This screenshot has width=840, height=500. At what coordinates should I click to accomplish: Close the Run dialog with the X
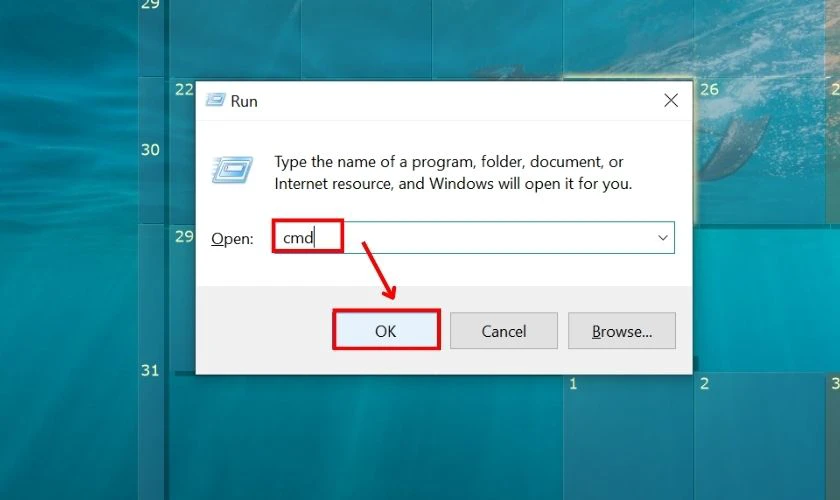[671, 100]
